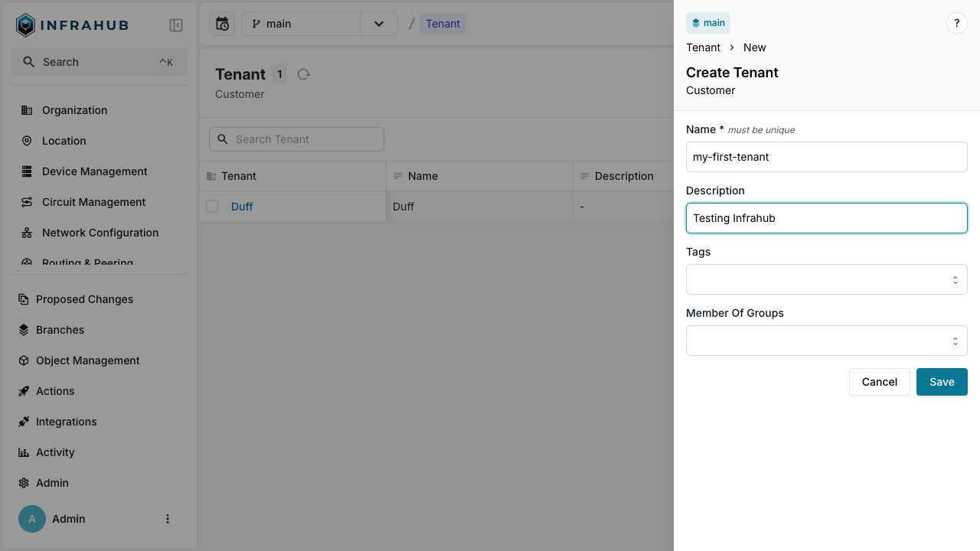The width and height of the screenshot is (980, 551).
Task: Open Object Management menu
Action: (100, 360)
